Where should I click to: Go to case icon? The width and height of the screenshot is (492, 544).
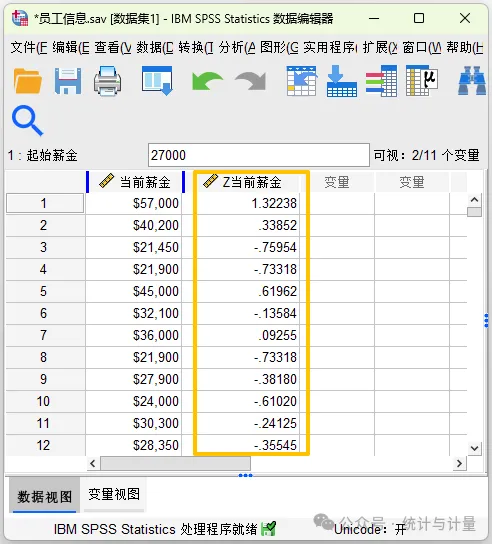[302, 81]
